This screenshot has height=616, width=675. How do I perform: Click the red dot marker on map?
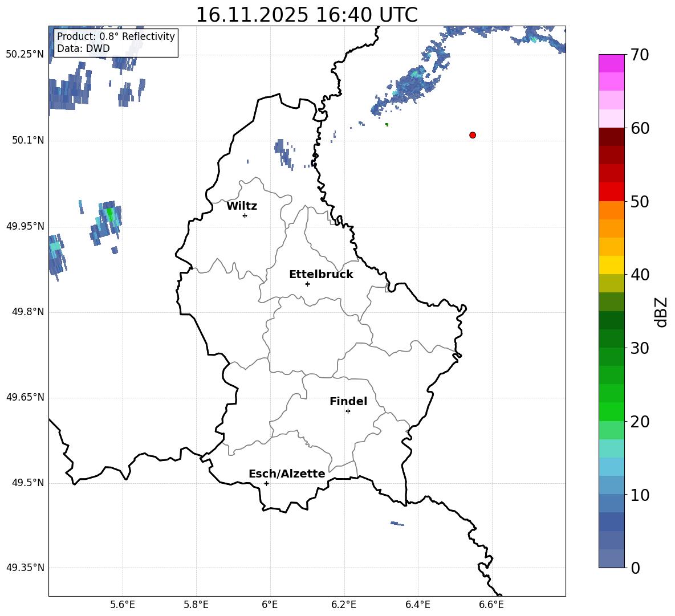click(x=473, y=135)
